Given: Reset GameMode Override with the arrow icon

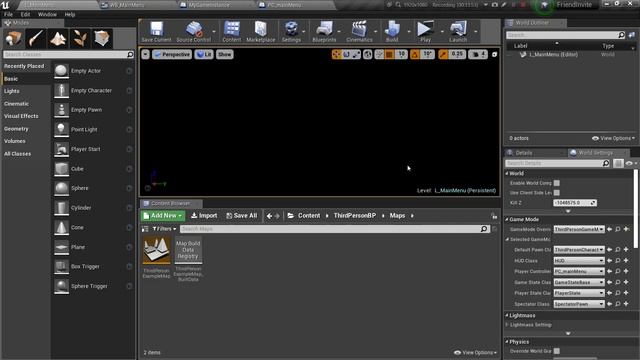Looking at the screenshot, I should coord(609,229).
